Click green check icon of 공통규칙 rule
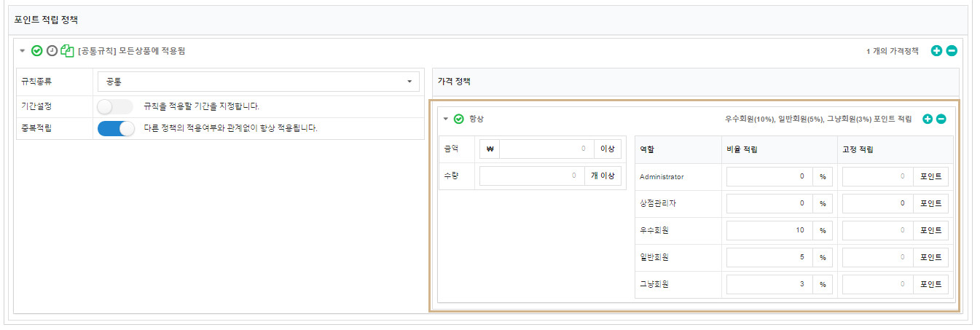980x330 pixels. [36, 51]
